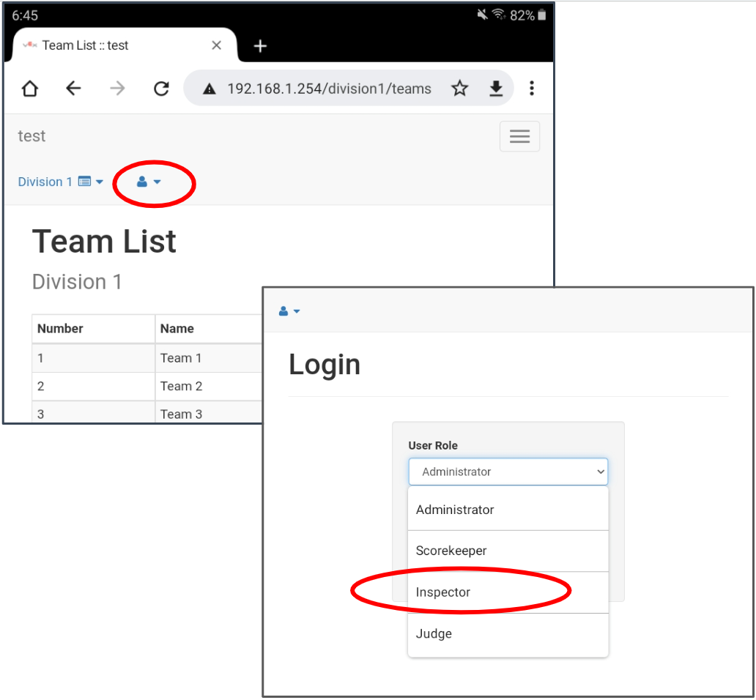Screen dimensions: 756x700
Task: Click the test site title link
Action: pos(31,136)
